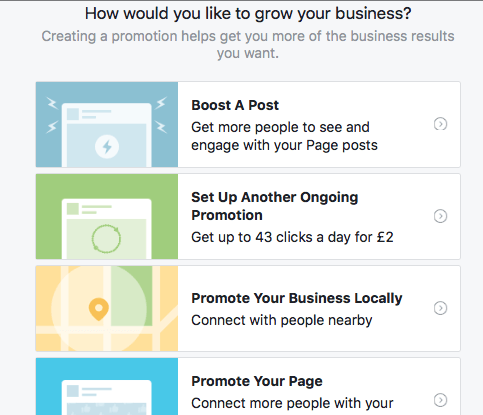Click the top-left lightning spark on blue thumbnail
The width and height of the screenshot is (483, 415).
coord(52,103)
